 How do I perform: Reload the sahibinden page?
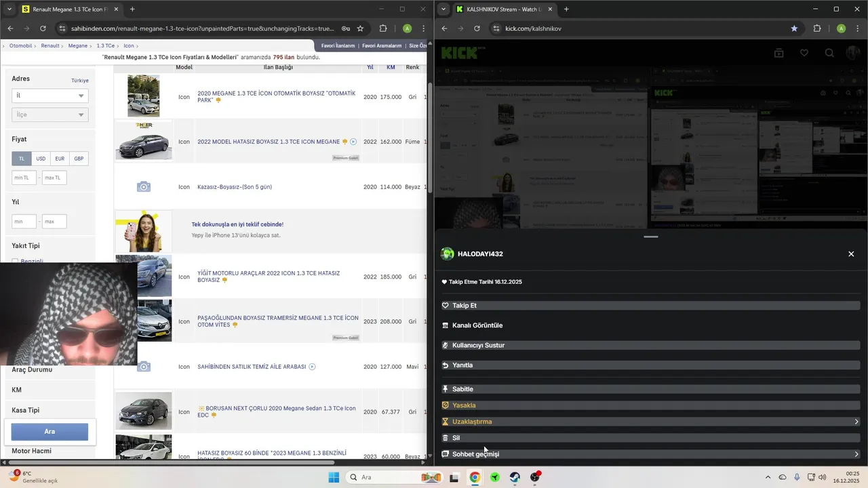tap(43, 28)
